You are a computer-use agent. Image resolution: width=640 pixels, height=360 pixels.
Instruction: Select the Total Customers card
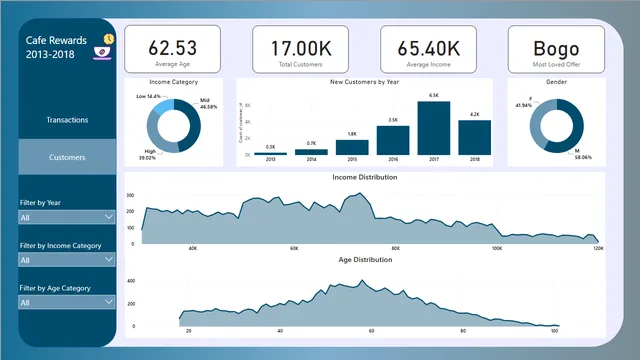[300, 49]
